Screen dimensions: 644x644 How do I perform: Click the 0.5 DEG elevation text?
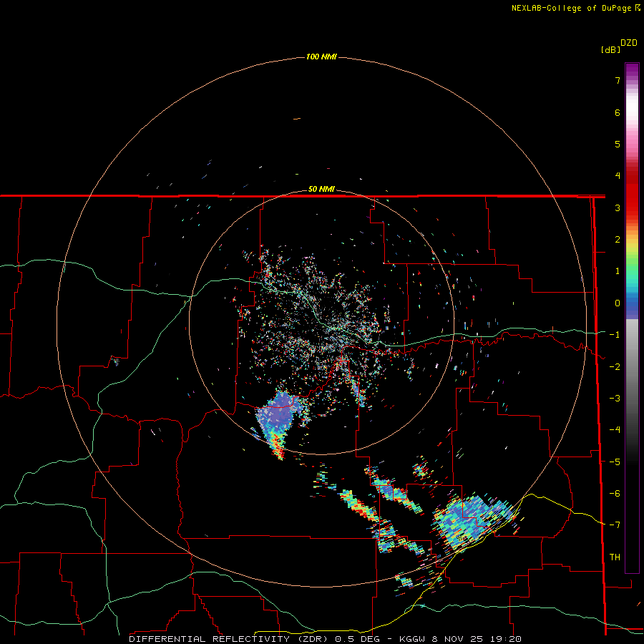357,639
